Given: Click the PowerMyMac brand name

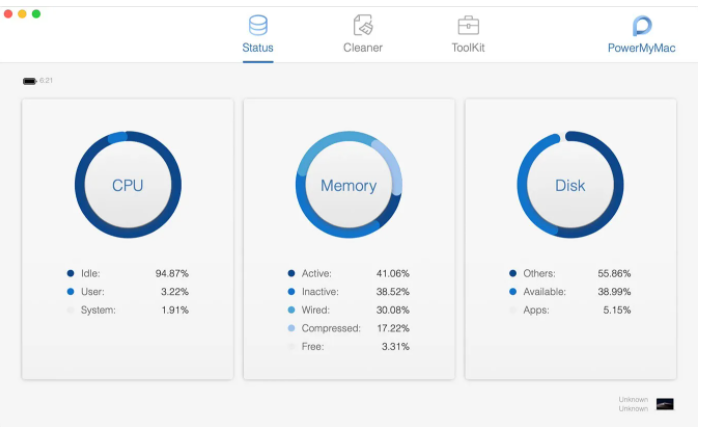Looking at the screenshot, I should [642, 48].
